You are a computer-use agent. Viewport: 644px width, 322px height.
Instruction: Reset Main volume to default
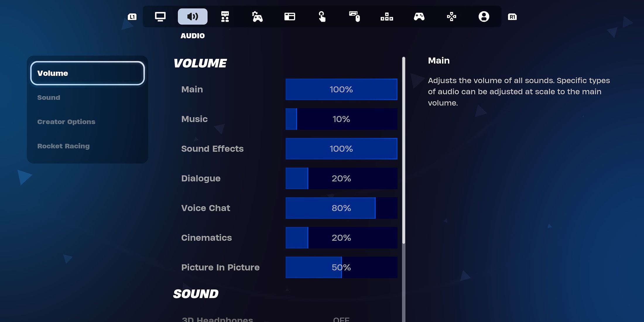pyautogui.click(x=341, y=90)
